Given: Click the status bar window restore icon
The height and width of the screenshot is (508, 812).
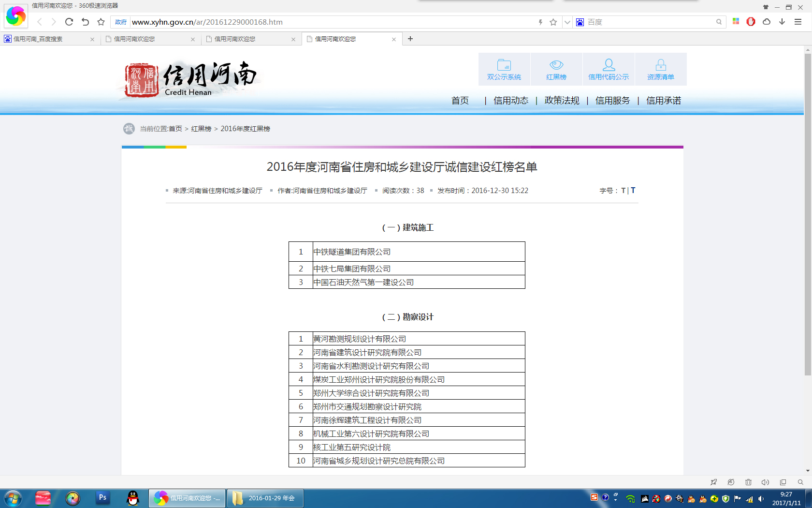Looking at the screenshot, I should 783,482.
